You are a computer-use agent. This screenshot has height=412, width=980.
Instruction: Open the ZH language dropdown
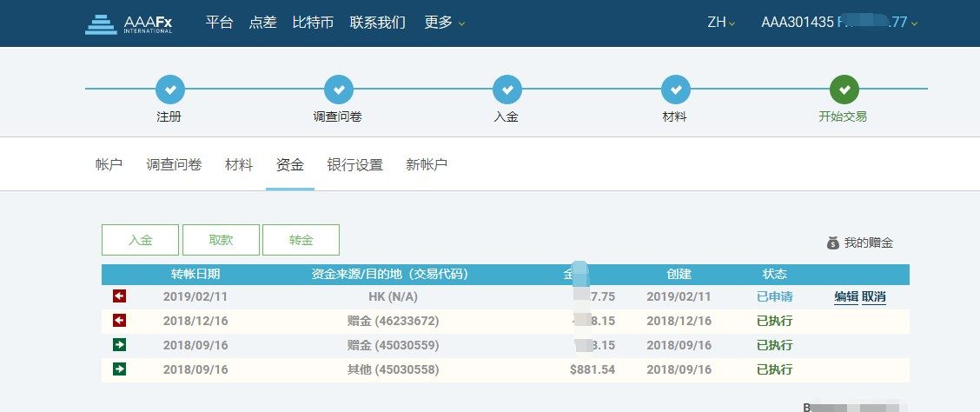click(721, 23)
